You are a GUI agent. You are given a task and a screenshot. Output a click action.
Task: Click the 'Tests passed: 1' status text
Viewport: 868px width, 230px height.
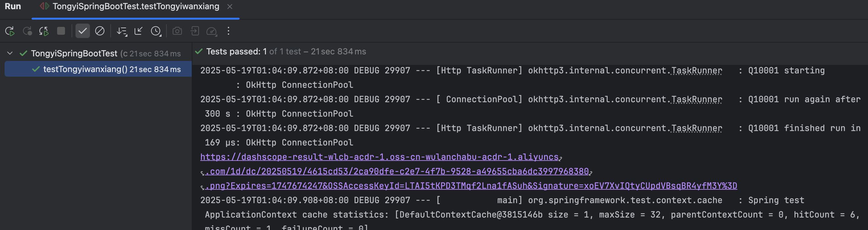[x=236, y=51]
